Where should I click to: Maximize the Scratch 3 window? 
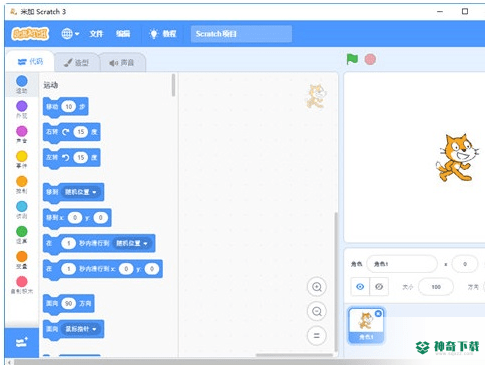pyautogui.click(x=465, y=11)
